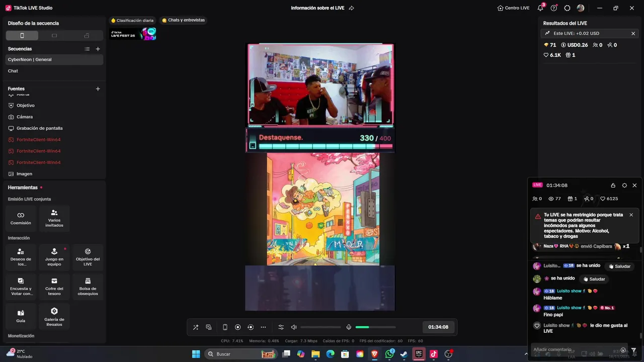Viewport: 644px width, 362px height.
Task: Open the replay clip capture icon
Action: 251,327
